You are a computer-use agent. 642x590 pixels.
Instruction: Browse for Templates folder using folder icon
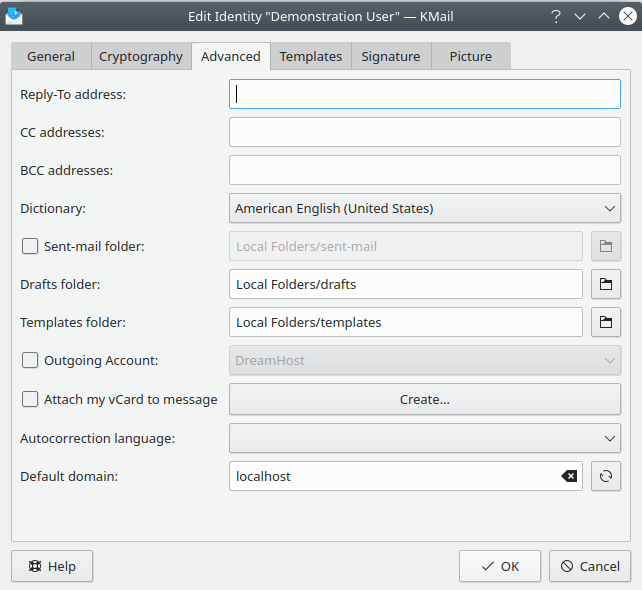[x=605, y=322]
